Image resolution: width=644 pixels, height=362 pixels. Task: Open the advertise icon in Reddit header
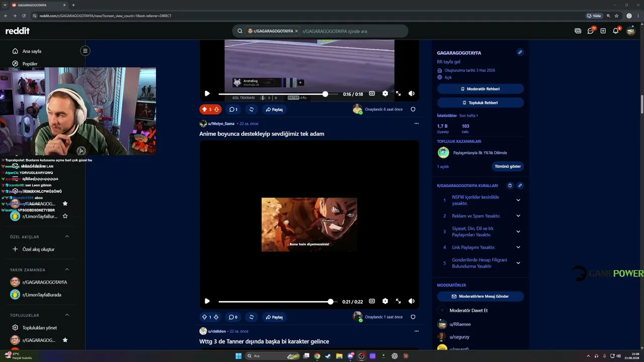tap(578, 31)
